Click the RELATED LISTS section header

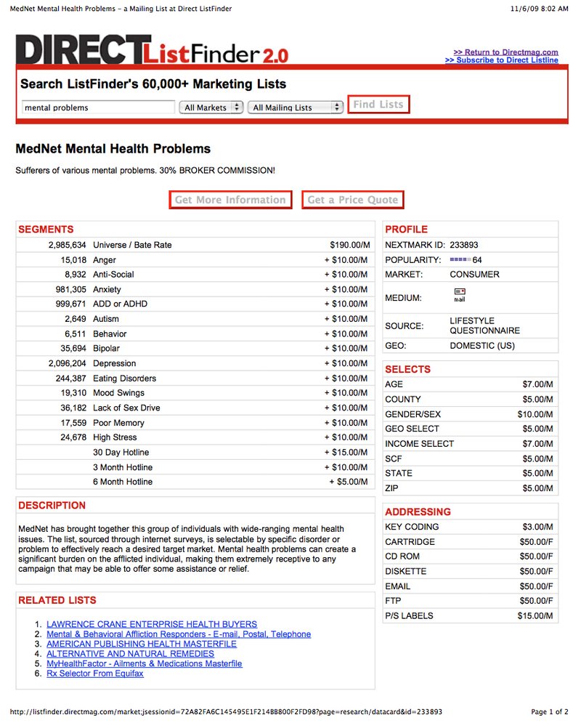57,600
